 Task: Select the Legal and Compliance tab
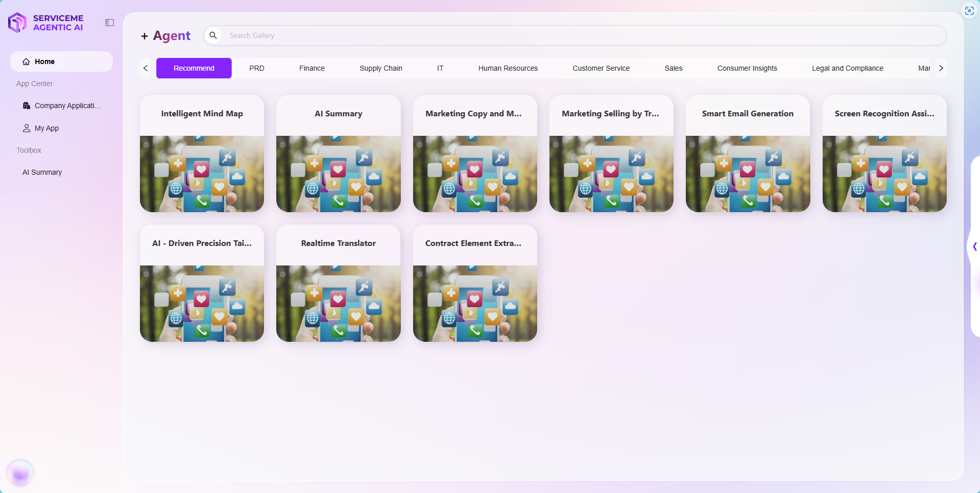click(848, 68)
